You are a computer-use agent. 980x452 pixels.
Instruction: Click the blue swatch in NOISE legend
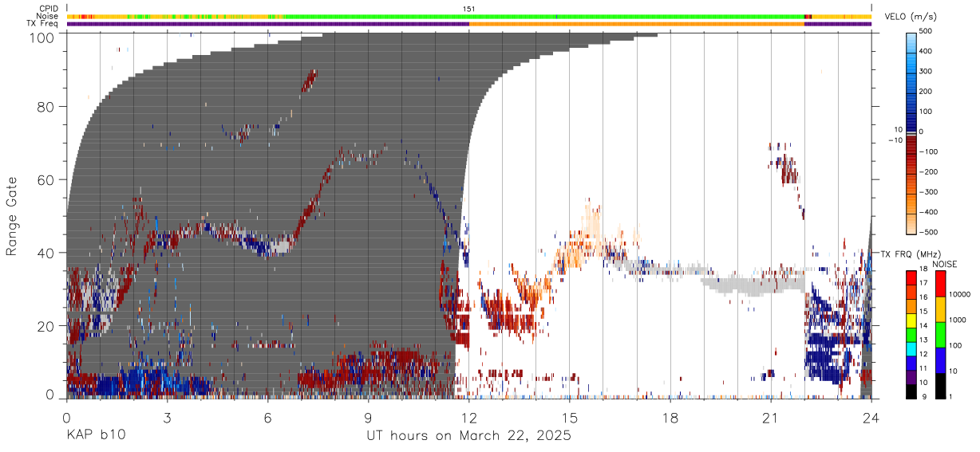point(939,360)
